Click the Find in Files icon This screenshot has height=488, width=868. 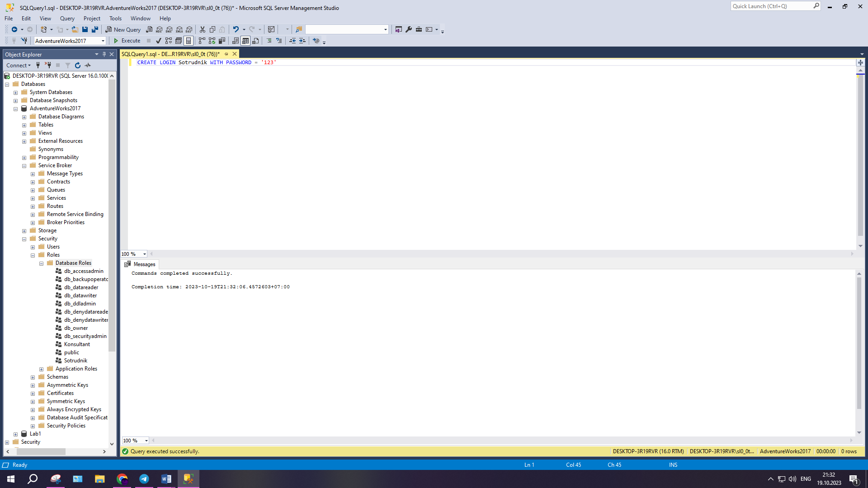[298, 29]
